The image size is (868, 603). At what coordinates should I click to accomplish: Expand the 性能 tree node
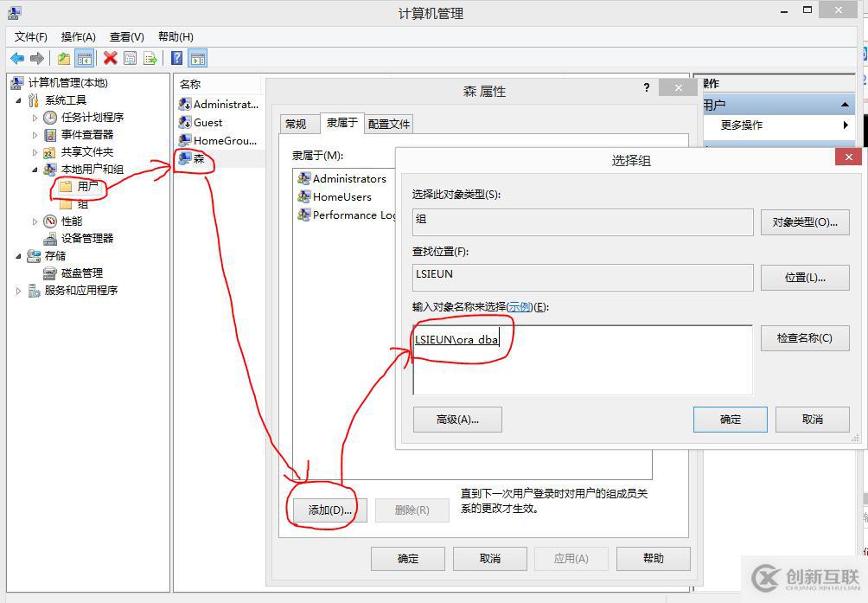tap(35, 221)
